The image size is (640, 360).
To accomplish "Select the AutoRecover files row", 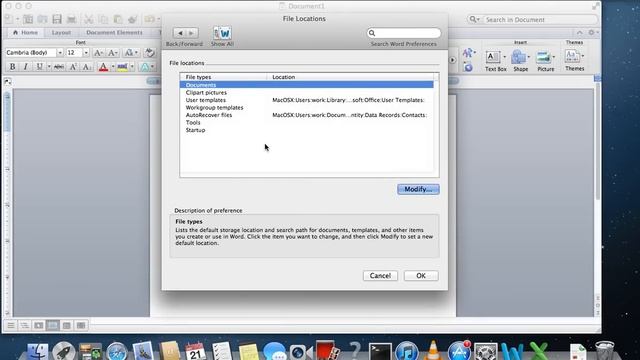I will [307, 115].
